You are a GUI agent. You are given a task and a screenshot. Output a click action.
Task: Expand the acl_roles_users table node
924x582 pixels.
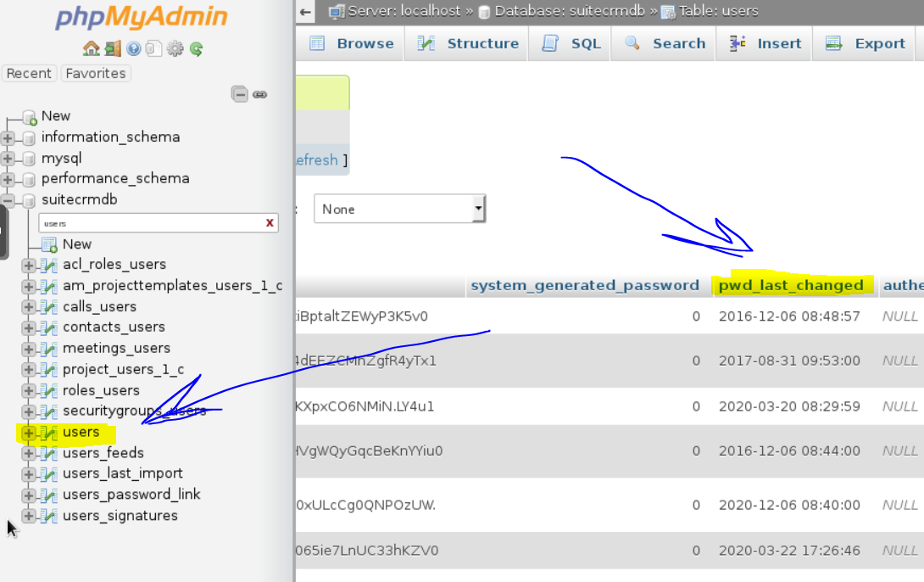(28, 266)
